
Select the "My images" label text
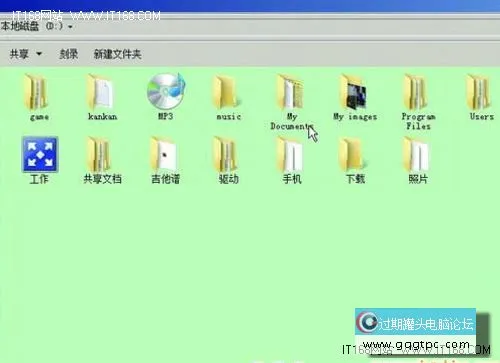click(x=355, y=116)
